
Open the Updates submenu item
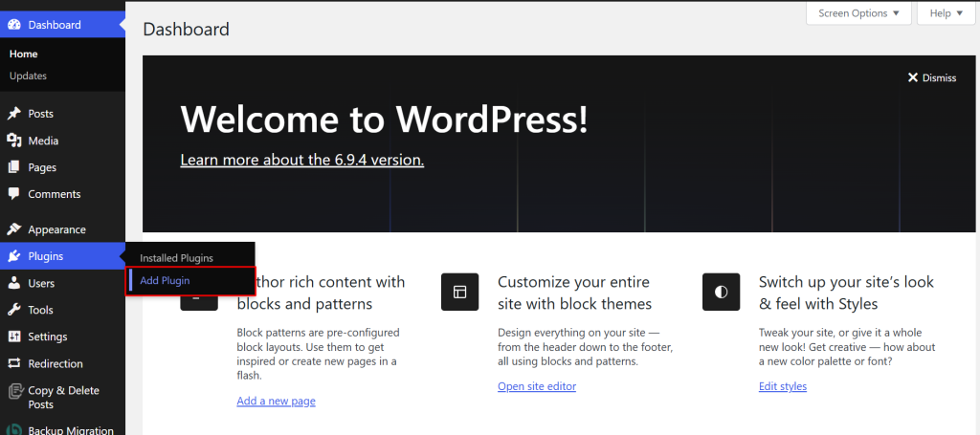tap(28, 76)
